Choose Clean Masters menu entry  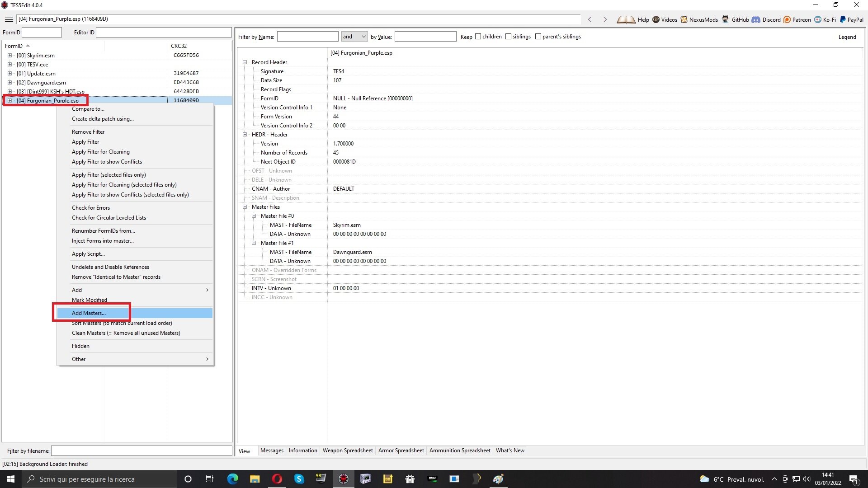tap(135, 333)
